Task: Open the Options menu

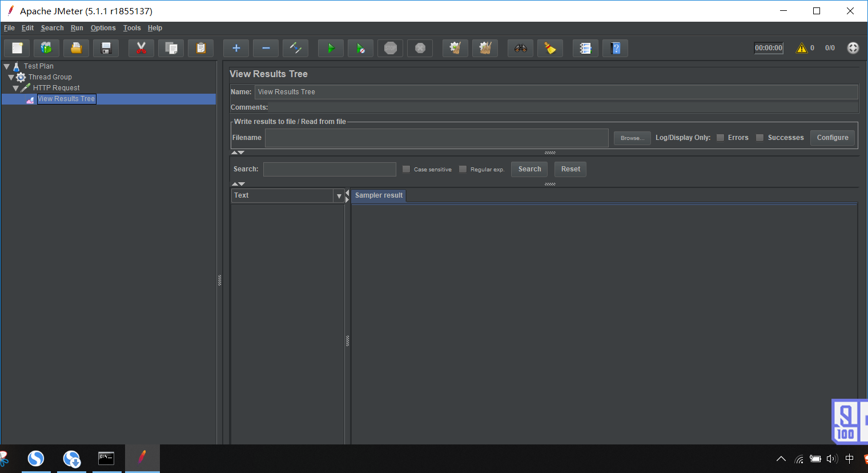Action: 103,28
